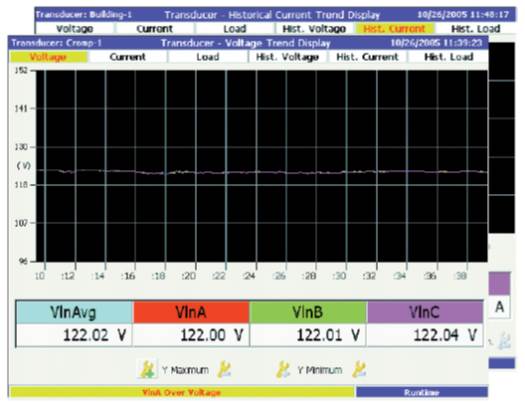The image size is (525, 402).
Task: Click the wrench icon right of Y Minimum
Action: pos(359,370)
